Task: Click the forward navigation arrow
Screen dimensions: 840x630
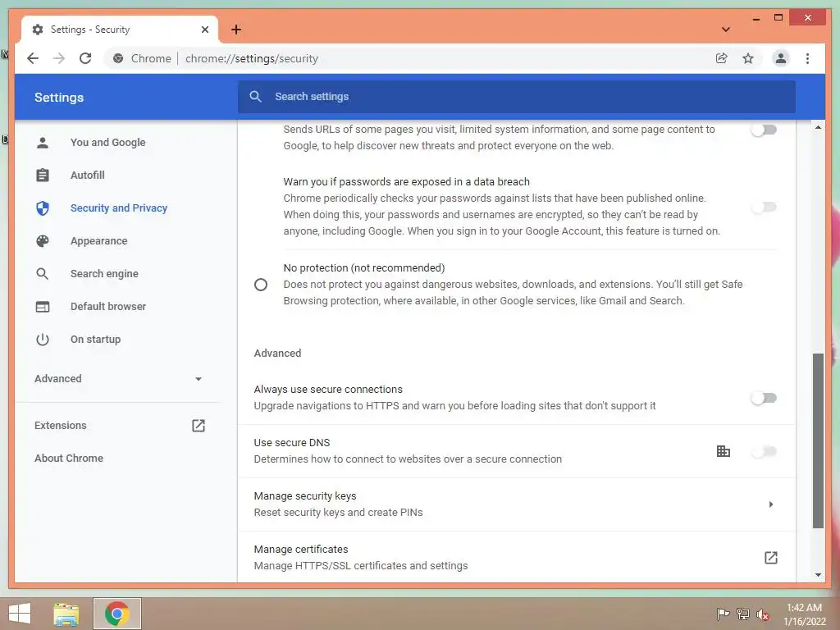Action: tap(59, 58)
